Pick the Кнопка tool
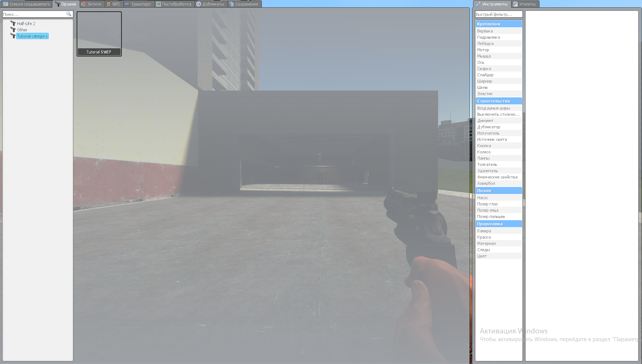The height and width of the screenshot is (364, 642). click(499, 146)
